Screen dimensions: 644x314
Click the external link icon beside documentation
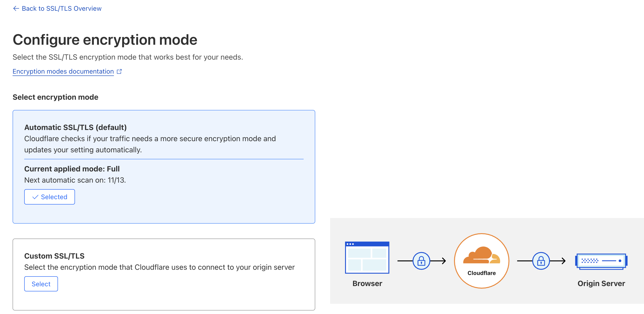(x=119, y=72)
